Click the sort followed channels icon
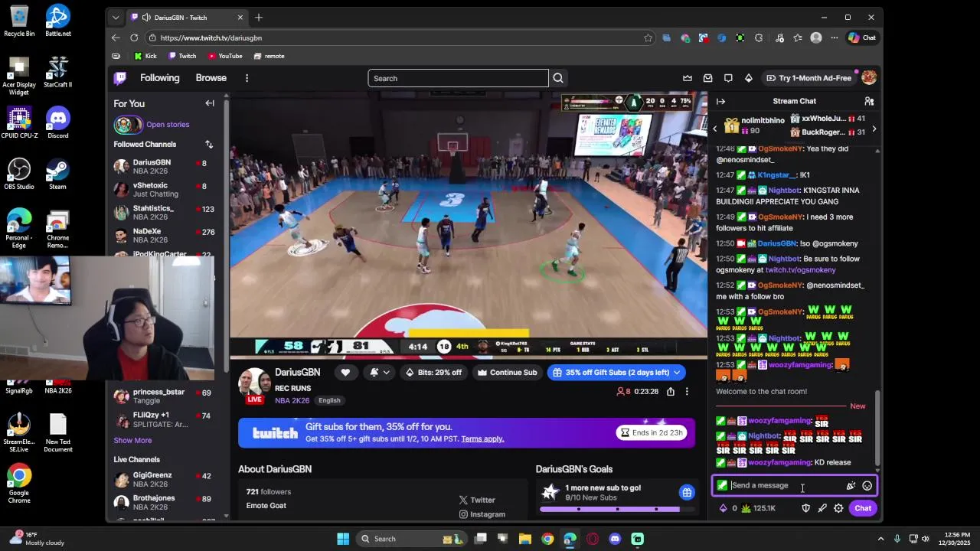The image size is (980, 551). coord(209,144)
